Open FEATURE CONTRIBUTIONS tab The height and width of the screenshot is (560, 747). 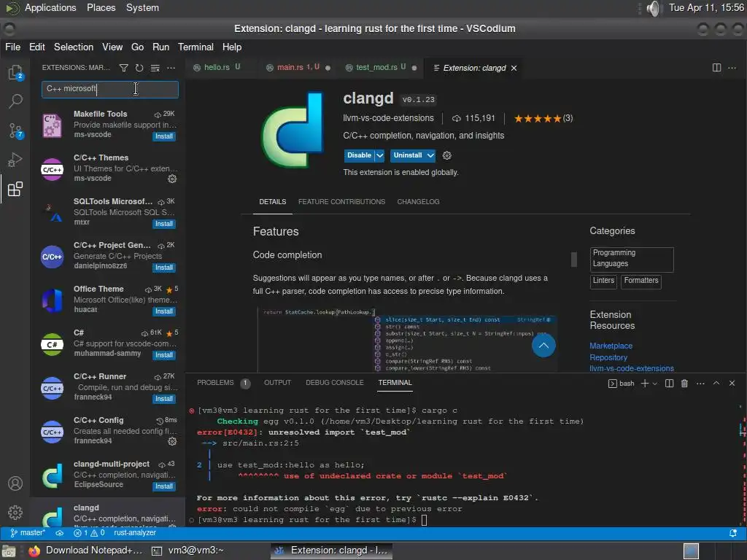(341, 202)
